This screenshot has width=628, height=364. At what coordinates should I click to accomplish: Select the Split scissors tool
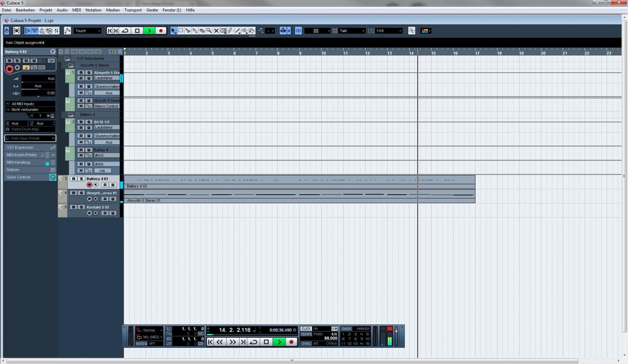pyautogui.click(x=188, y=31)
